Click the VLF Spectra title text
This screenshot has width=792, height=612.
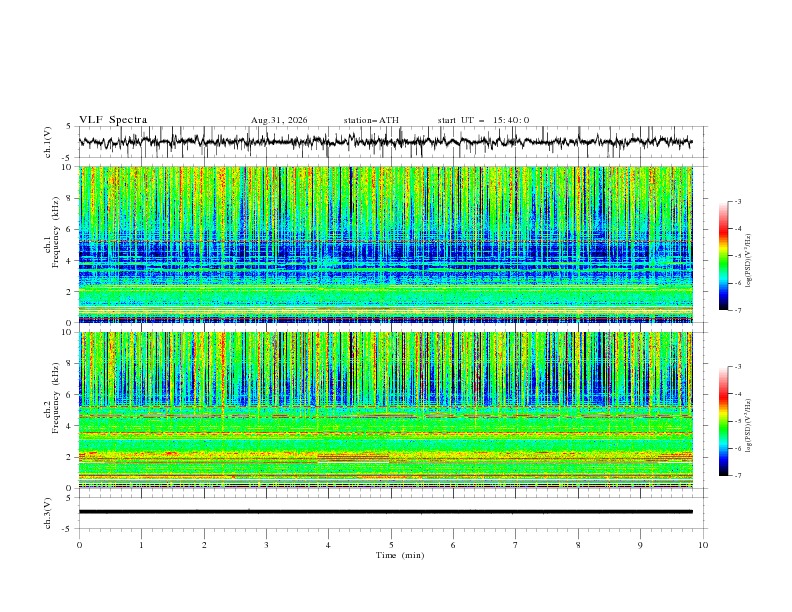pos(113,120)
